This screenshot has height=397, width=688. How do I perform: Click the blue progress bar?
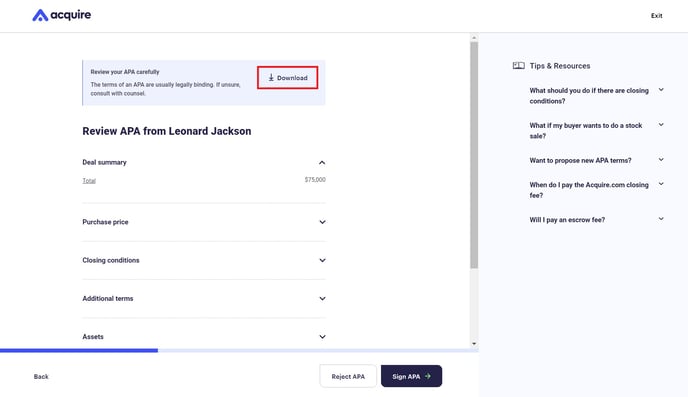(x=79, y=351)
